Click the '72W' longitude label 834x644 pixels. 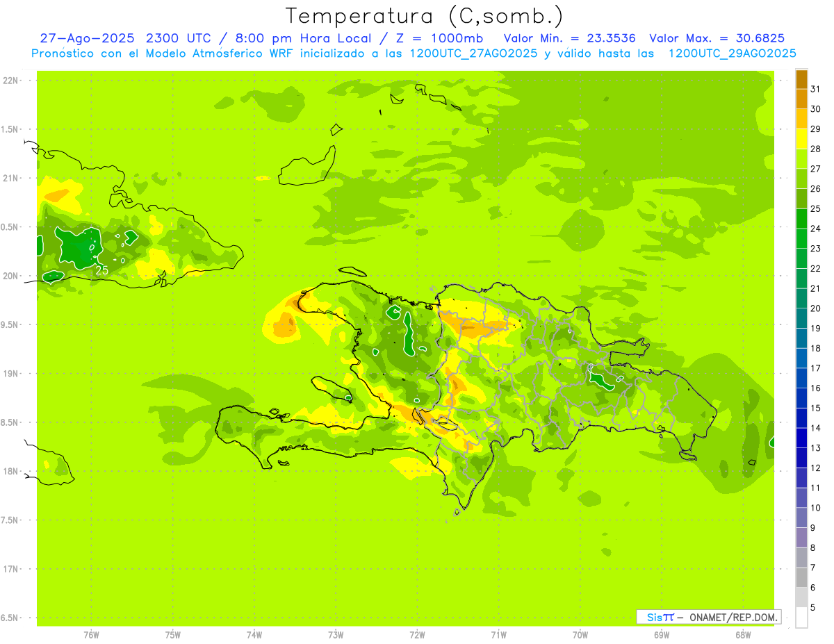pos(417,634)
